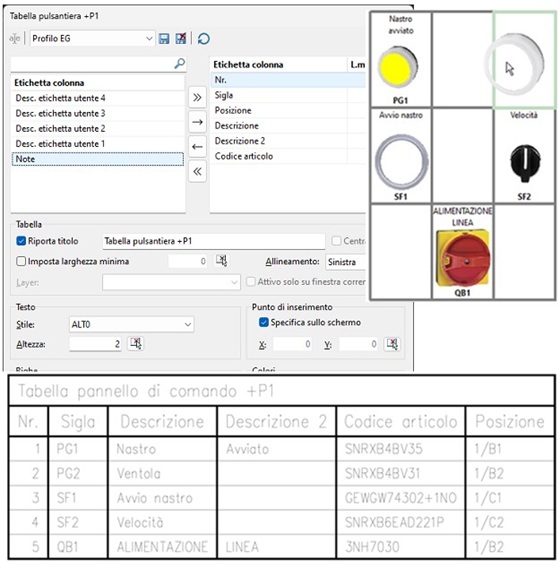Select yellow PG1 pilot light on panel
Image resolution: width=560 pixels, height=568 pixels.
click(398, 67)
